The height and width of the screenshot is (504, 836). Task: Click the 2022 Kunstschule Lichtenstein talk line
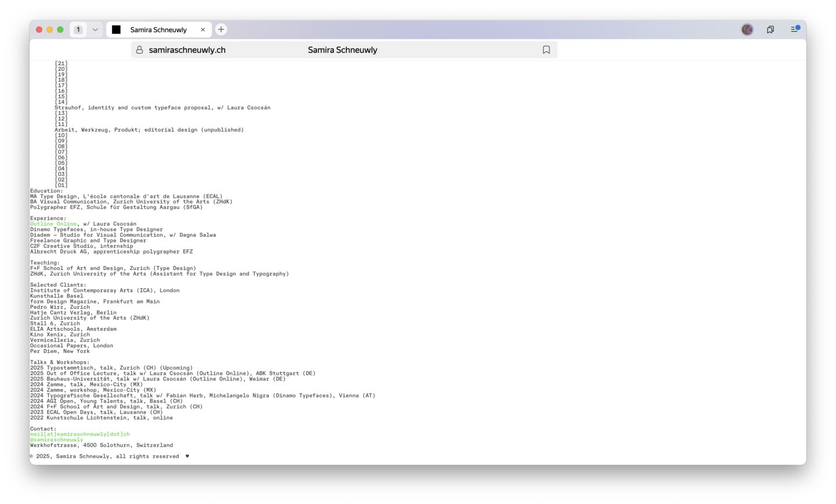coord(102,418)
